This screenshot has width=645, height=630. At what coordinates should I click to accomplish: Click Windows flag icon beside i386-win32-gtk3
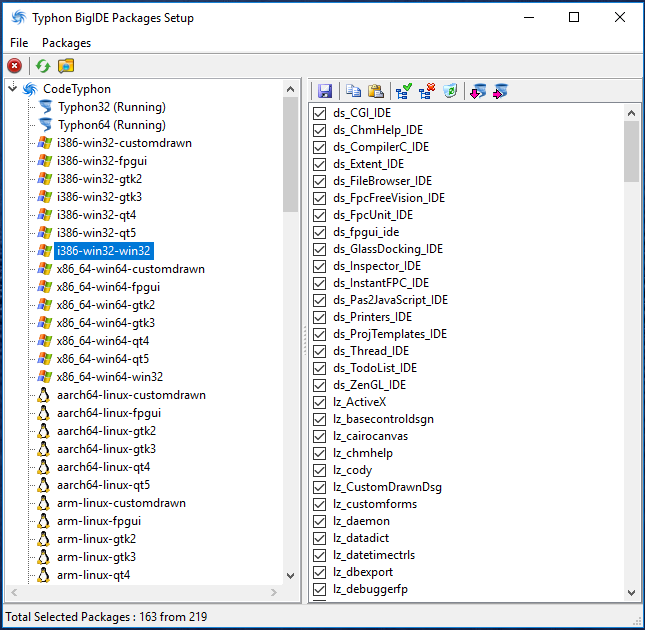pyautogui.click(x=44, y=197)
